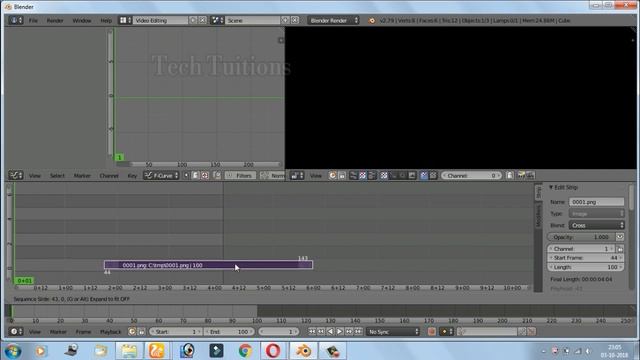Open the Blend mode Cross dropdown

[x=596, y=225]
